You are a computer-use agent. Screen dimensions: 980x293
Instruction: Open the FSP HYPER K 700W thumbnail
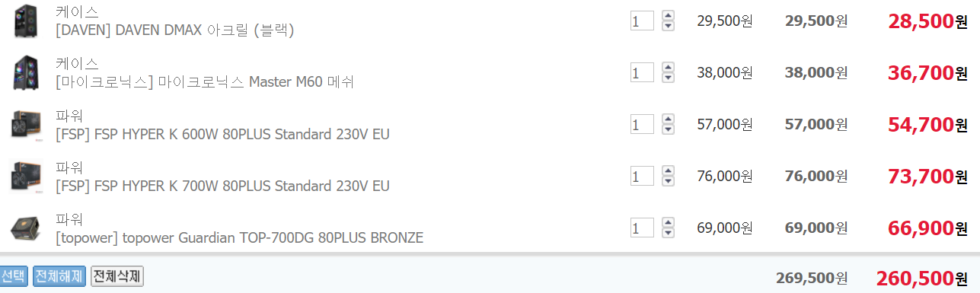(26, 177)
